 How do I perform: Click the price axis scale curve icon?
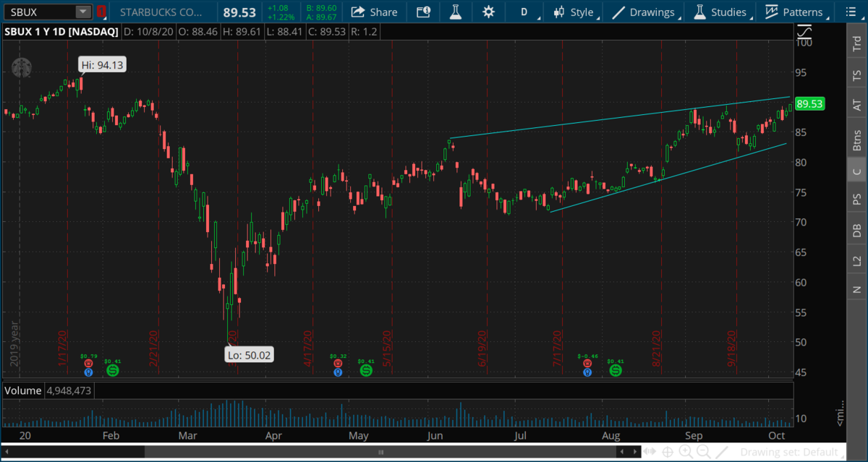(804, 32)
